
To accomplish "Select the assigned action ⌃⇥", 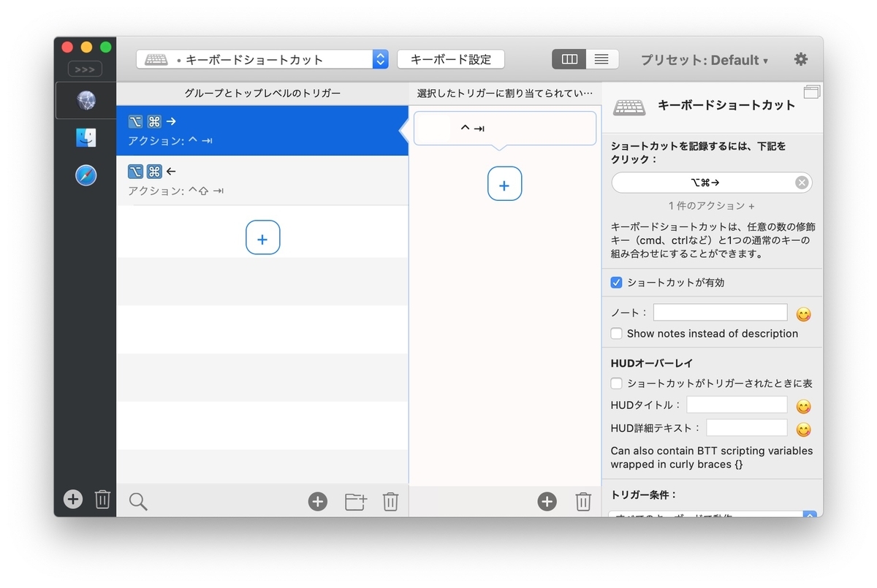I will coord(505,129).
